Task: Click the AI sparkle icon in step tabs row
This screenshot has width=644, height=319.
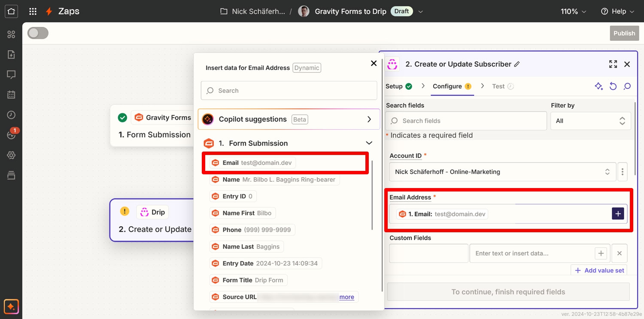Action: click(x=599, y=86)
